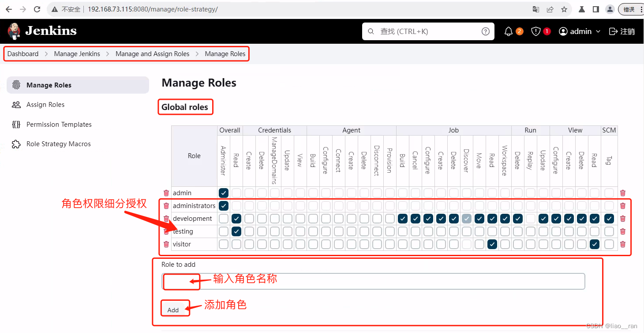Uncheck Overall Administer for administrators role
The height and width of the screenshot is (333, 644).
[x=224, y=206]
